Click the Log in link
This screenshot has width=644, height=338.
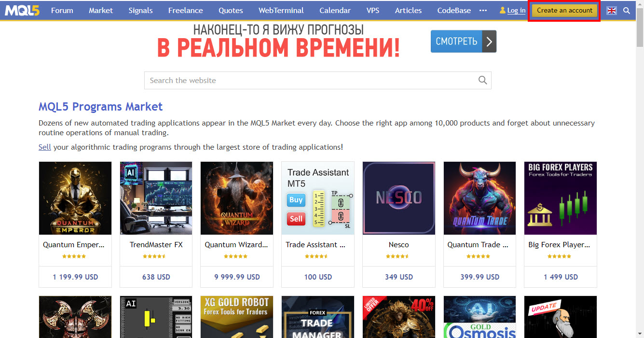click(x=516, y=10)
